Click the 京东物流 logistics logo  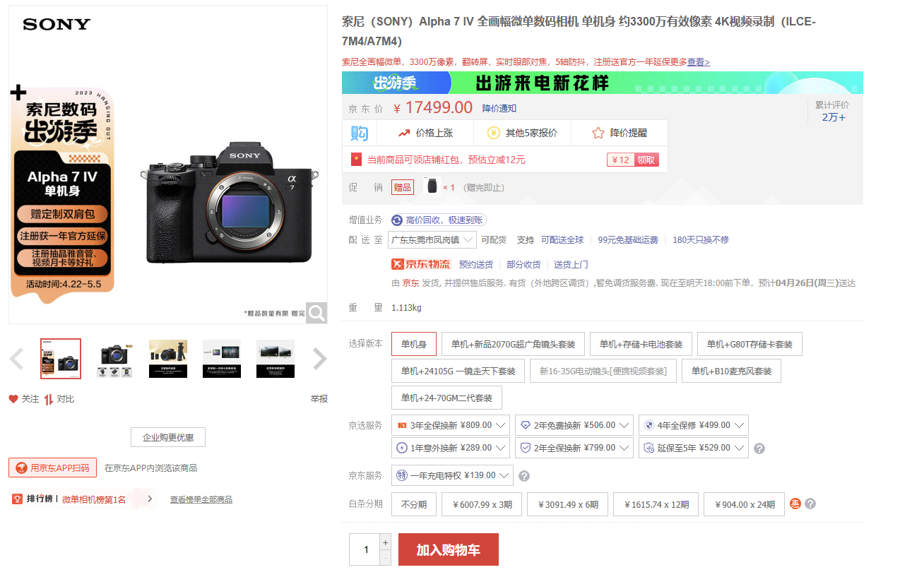pyautogui.click(x=421, y=264)
